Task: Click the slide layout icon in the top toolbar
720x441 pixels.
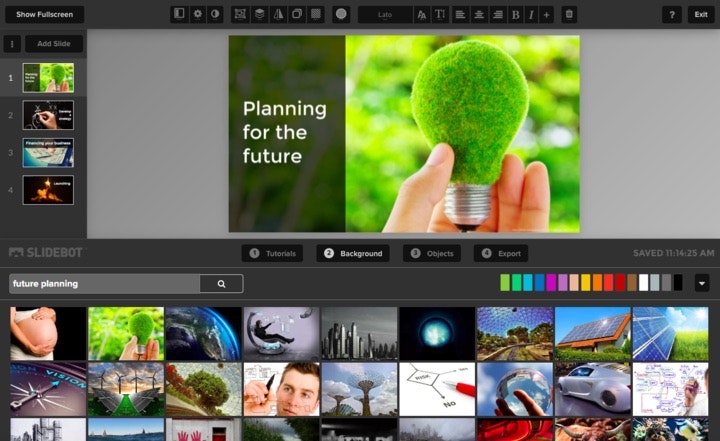Action: click(179, 14)
